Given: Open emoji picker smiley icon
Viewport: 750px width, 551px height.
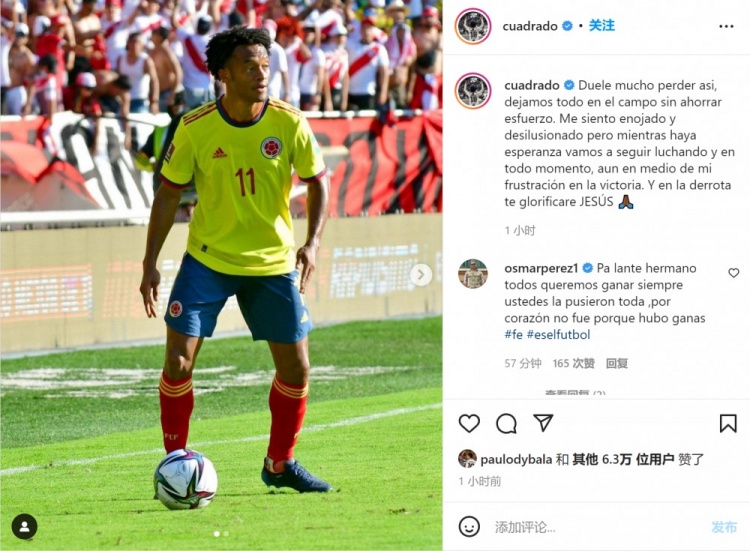Looking at the screenshot, I should click(469, 527).
